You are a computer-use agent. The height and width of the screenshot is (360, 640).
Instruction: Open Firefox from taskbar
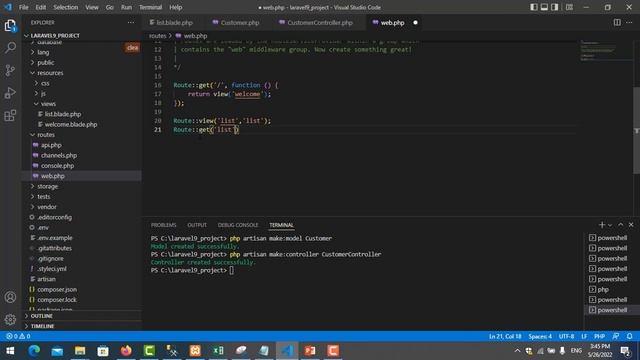126,351
